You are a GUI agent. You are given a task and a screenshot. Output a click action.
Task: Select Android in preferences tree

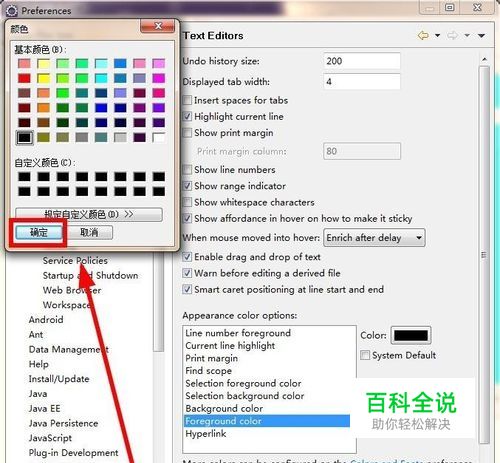click(x=46, y=320)
